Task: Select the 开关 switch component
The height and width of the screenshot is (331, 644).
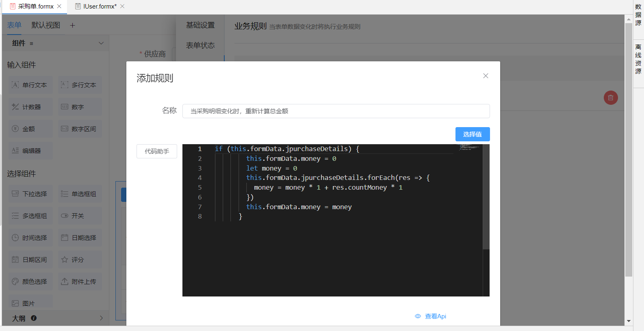Action: (x=80, y=216)
